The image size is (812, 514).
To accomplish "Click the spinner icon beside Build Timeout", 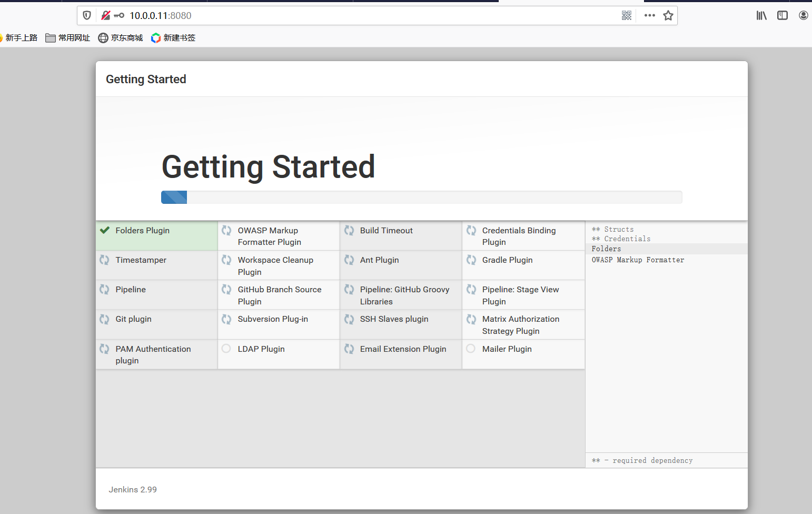I will pyautogui.click(x=349, y=230).
